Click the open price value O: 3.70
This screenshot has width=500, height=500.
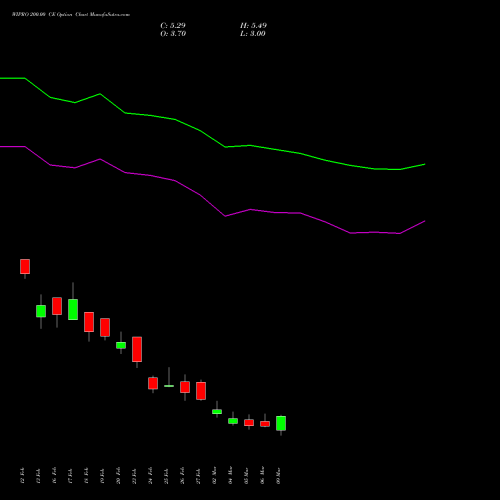coord(173,34)
